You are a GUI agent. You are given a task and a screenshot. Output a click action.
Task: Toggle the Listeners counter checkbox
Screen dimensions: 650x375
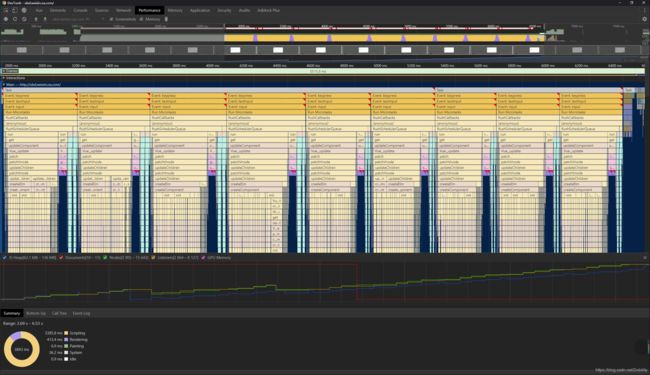tap(153, 258)
